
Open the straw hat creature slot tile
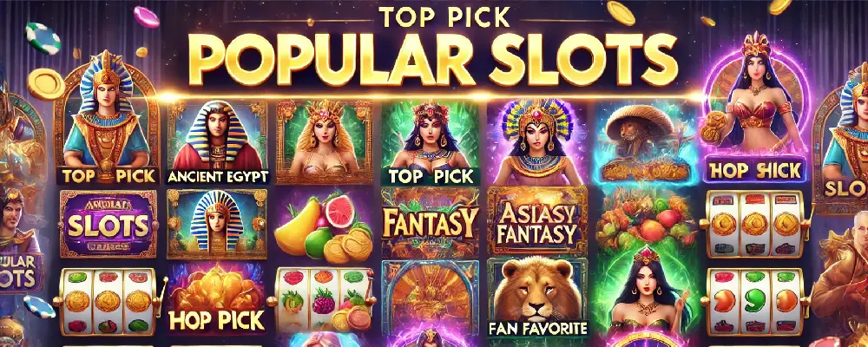644,143
